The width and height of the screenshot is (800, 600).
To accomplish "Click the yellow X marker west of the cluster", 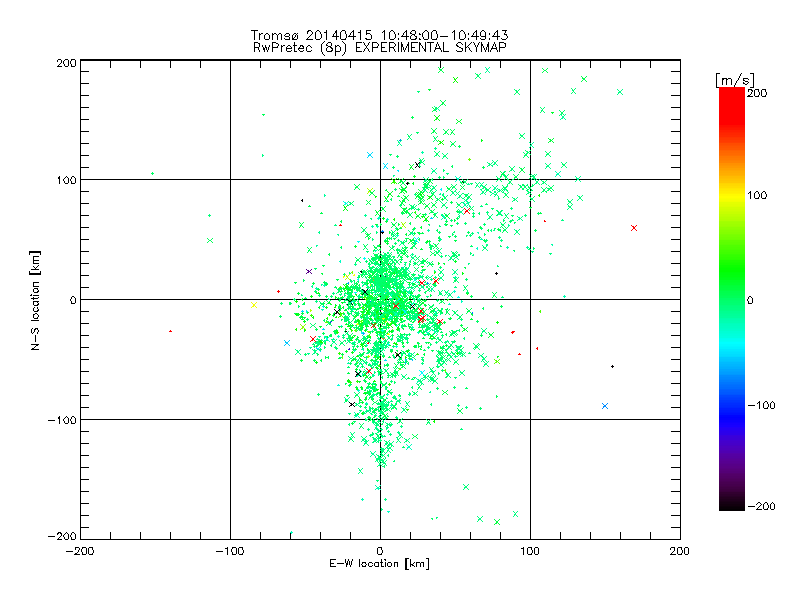I will coord(254,305).
